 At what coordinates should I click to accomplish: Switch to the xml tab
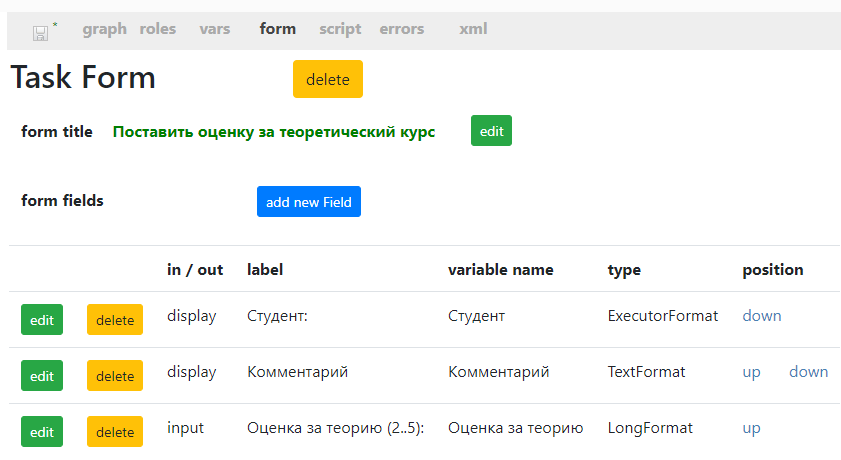pos(473,29)
